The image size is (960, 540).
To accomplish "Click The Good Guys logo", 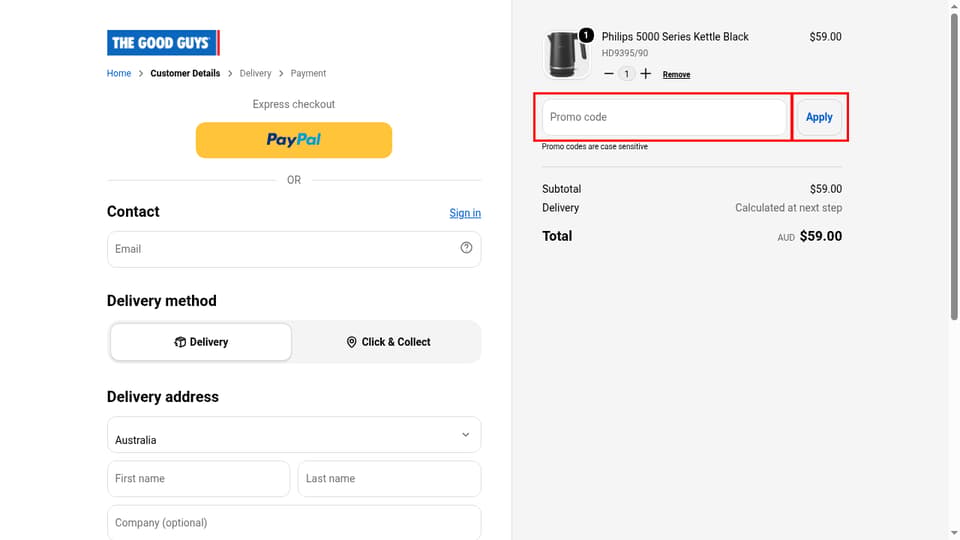I will (x=163, y=43).
